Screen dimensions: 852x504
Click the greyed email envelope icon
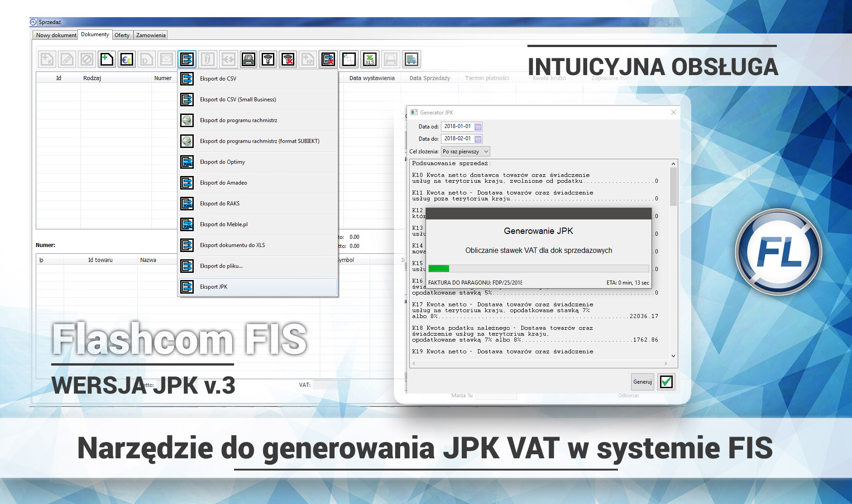[x=167, y=59]
